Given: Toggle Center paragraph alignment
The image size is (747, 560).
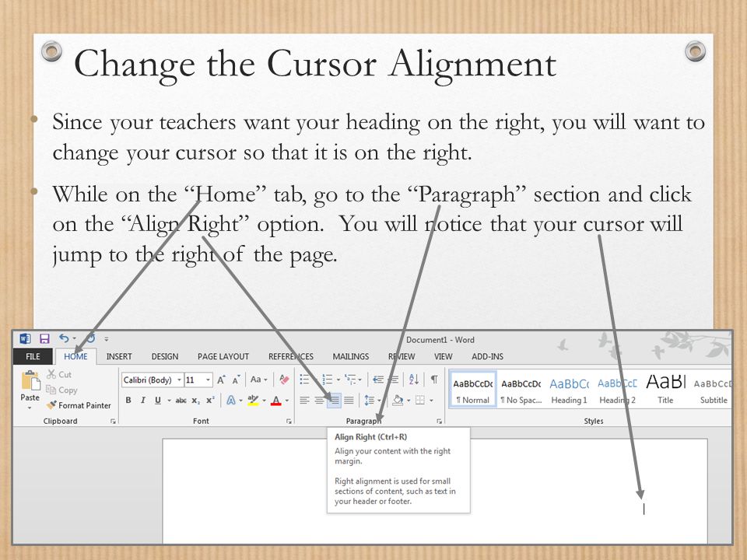Looking at the screenshot, I should [x=319, y=401].
